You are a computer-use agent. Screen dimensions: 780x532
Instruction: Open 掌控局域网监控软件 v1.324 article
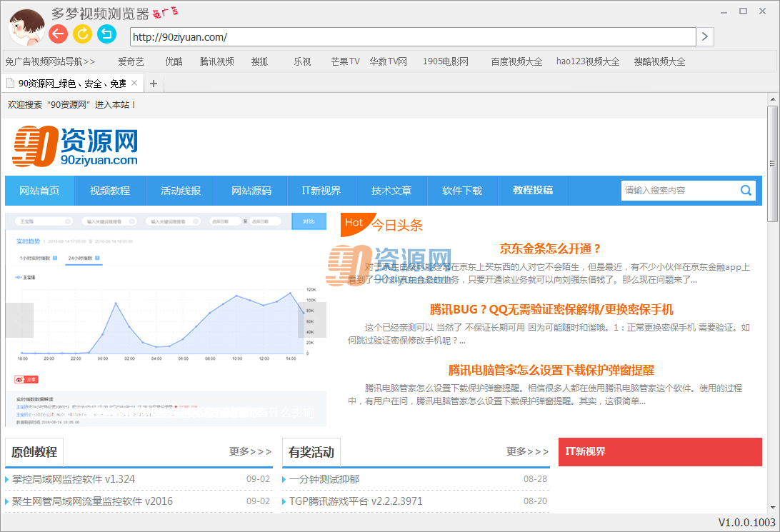coord(74,479)
